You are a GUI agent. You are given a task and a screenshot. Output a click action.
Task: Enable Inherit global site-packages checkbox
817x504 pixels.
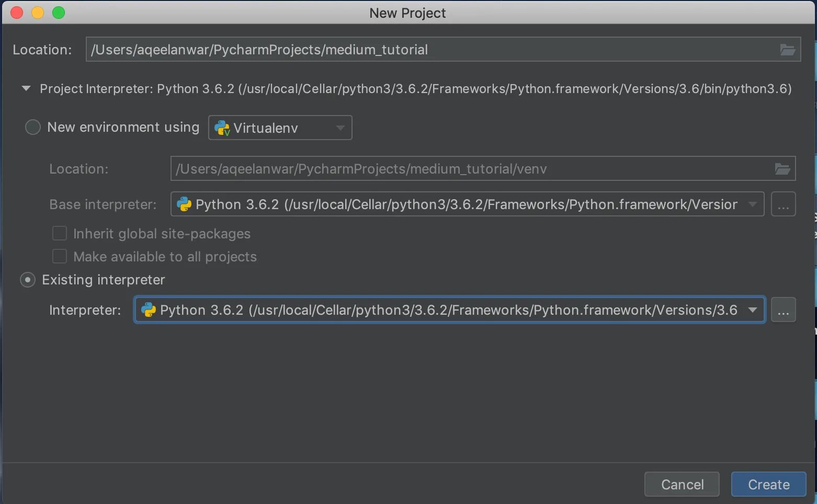tap(60, 233)
